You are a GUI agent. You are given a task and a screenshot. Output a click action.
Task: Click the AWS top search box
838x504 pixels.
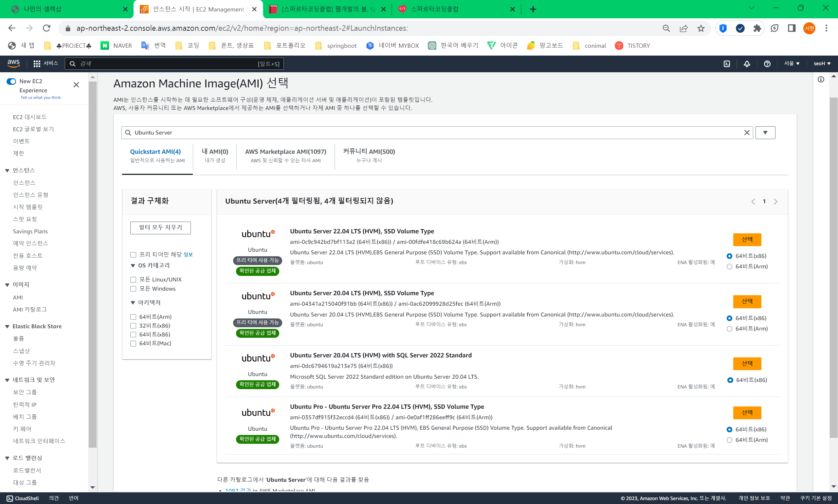point(174,63)
